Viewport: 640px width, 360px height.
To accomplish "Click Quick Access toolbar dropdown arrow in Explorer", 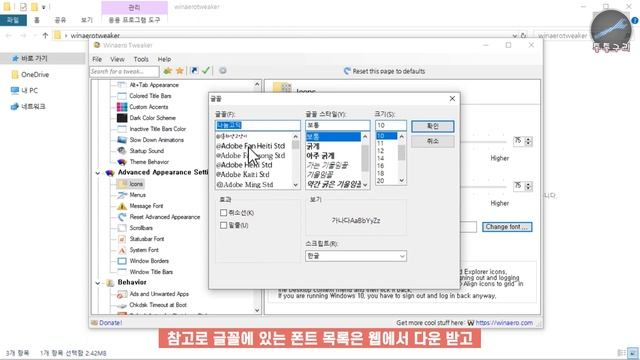I will pos(44,7).
